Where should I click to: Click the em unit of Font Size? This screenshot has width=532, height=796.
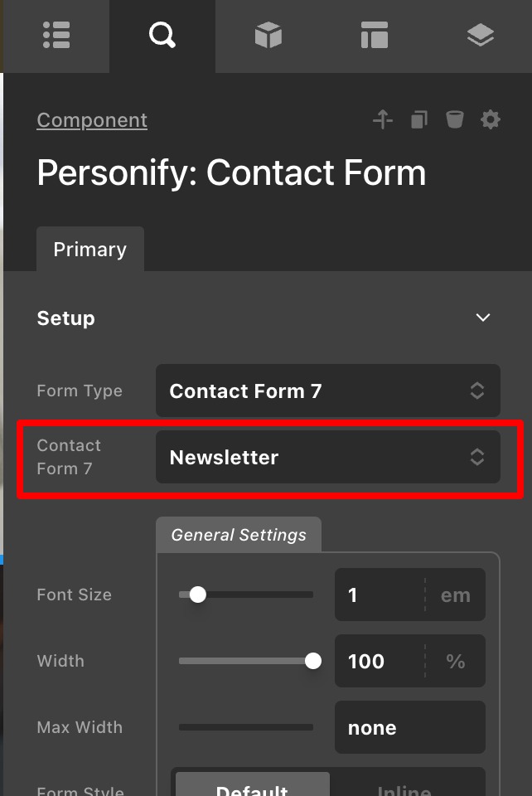456,595
